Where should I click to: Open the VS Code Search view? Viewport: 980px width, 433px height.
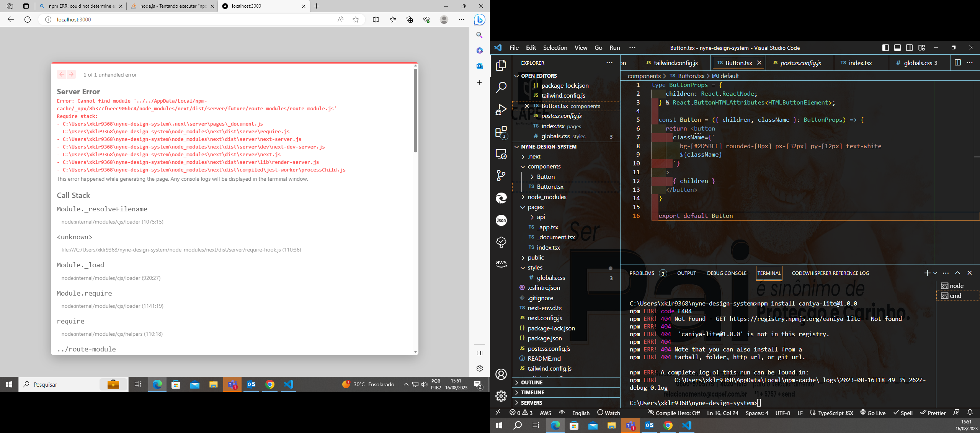501,87
